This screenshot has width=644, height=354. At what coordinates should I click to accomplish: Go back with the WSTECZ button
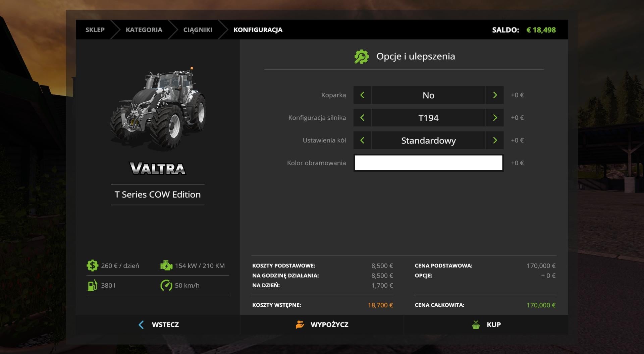click(x=158, y=324)
